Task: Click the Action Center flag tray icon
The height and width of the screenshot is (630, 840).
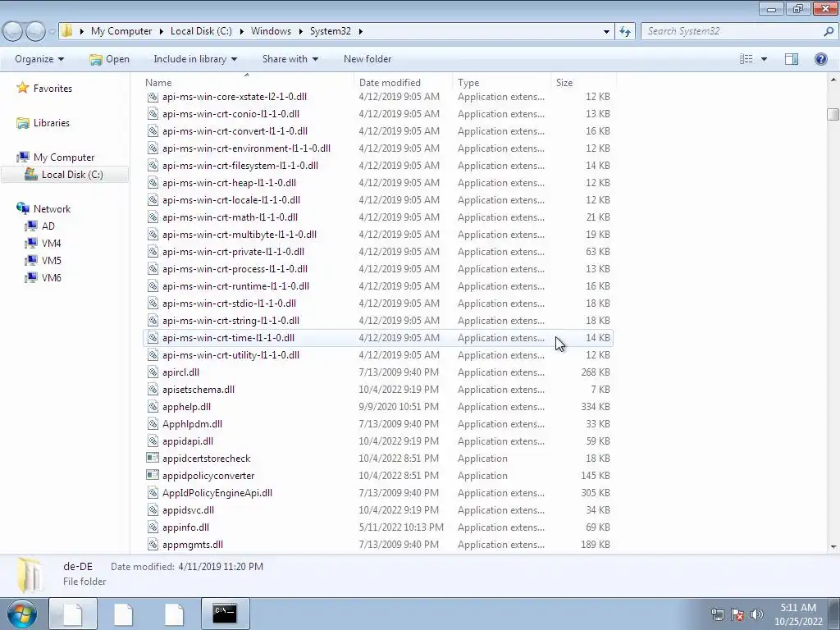Action: tap(737, 614)
